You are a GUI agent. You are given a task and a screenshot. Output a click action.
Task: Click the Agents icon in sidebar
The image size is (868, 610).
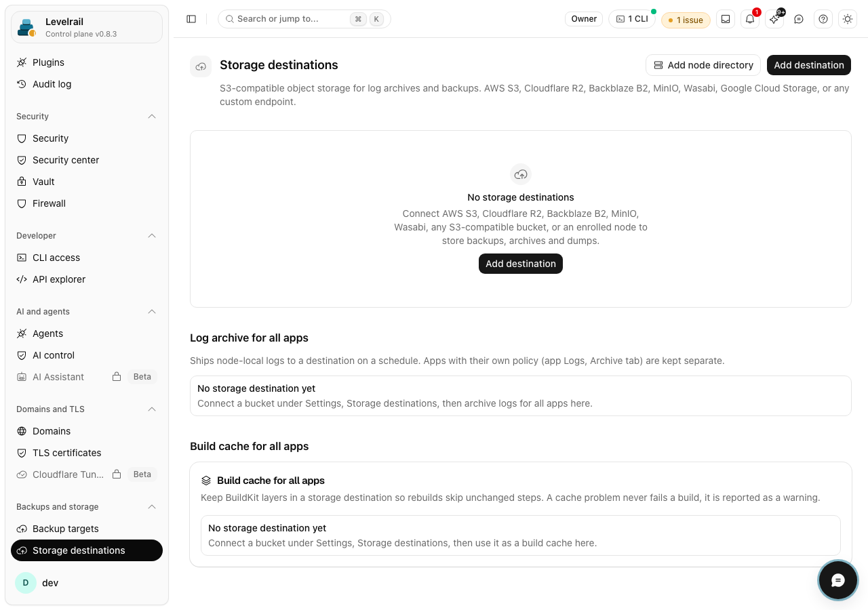tap(22, 333)
